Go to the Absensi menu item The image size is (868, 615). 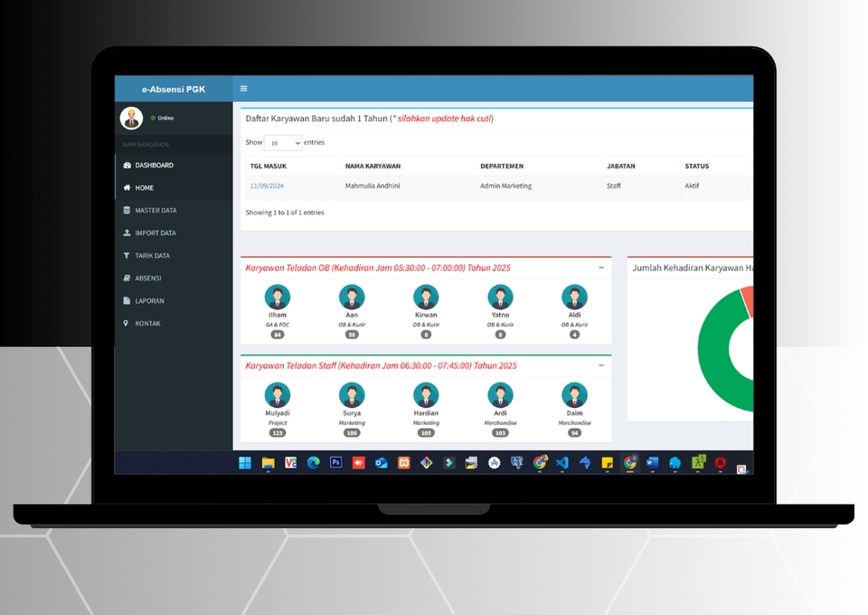[148, 279]
